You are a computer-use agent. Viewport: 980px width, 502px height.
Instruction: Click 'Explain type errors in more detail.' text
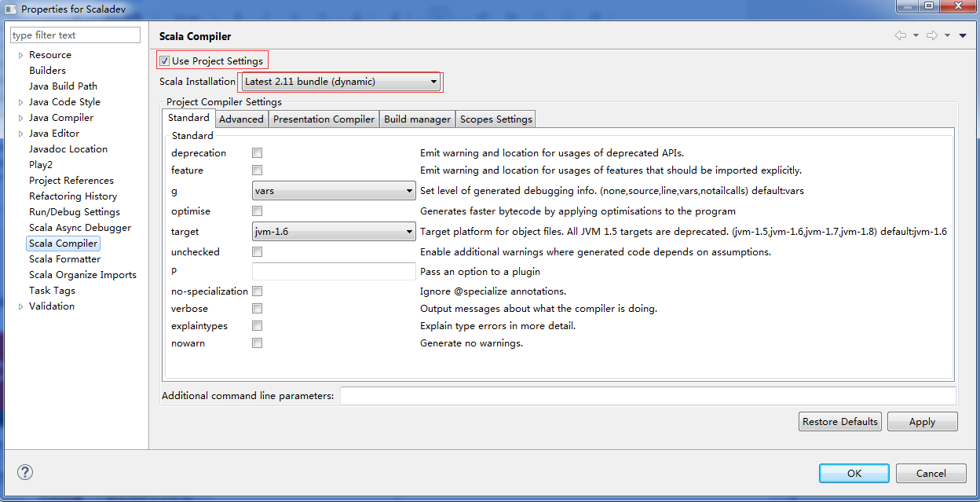pos(498,326)
